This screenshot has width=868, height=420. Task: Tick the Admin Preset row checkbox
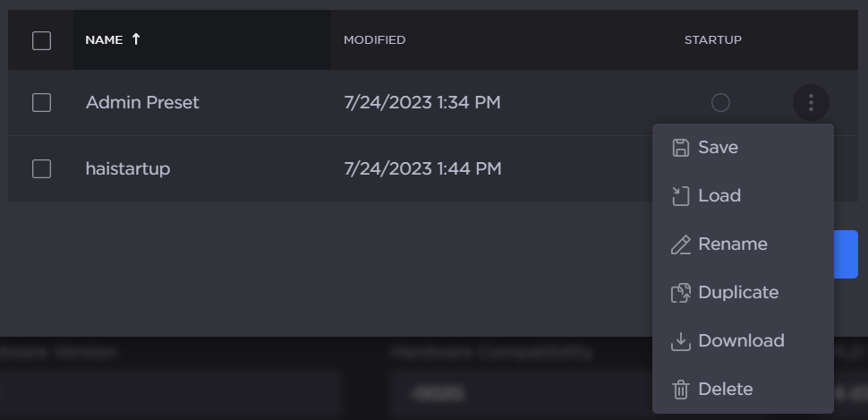tap(41, 103)
